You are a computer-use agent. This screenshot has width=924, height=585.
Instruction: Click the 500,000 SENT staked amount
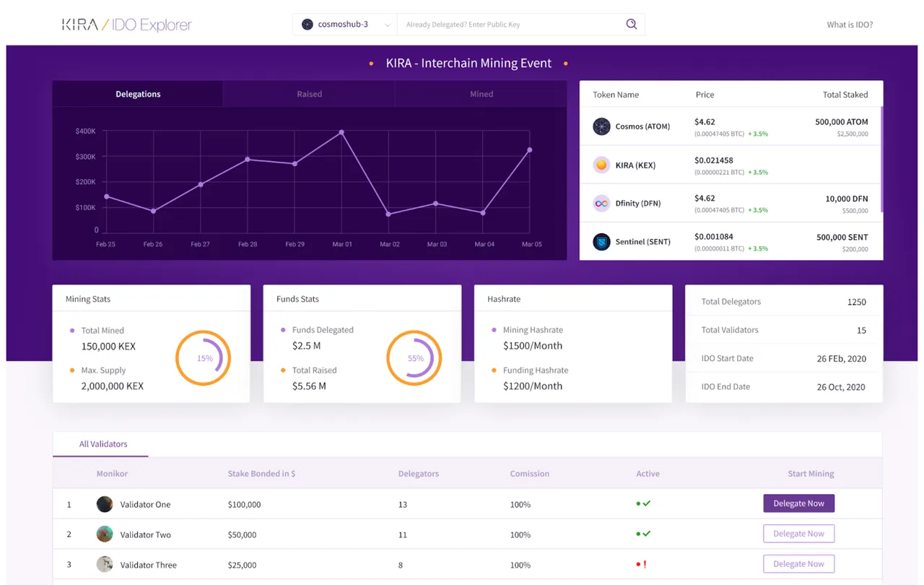[x=842, y=237]
